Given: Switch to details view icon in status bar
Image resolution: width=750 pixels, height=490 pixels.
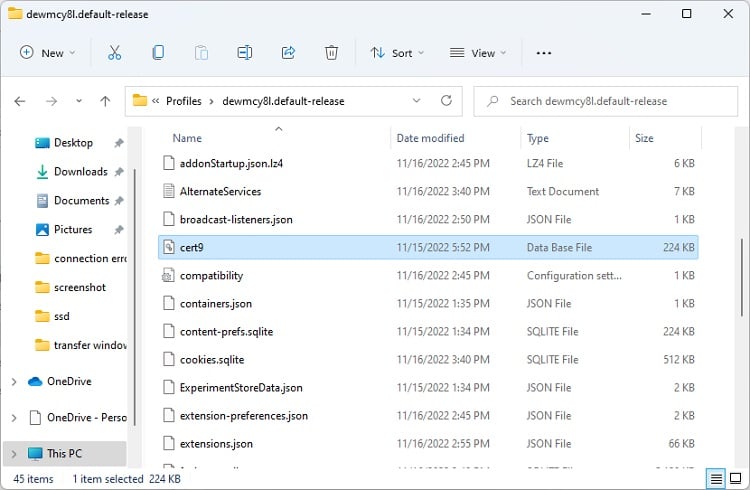Looking at the screenshot, I should coord(716,478).
